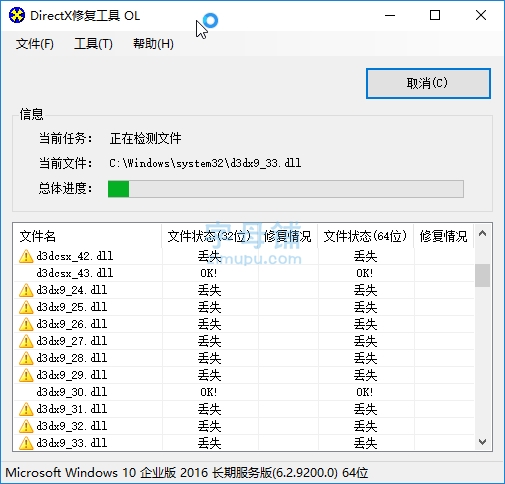Click the DirectX repair tool title bar icon

click(17, 15)
